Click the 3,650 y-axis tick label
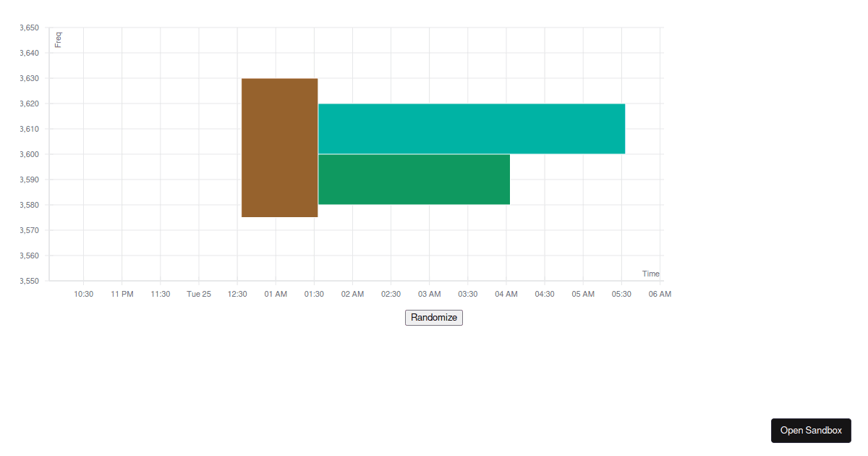The height and width of the screenshot is (456, 868). tap(29, 28)
